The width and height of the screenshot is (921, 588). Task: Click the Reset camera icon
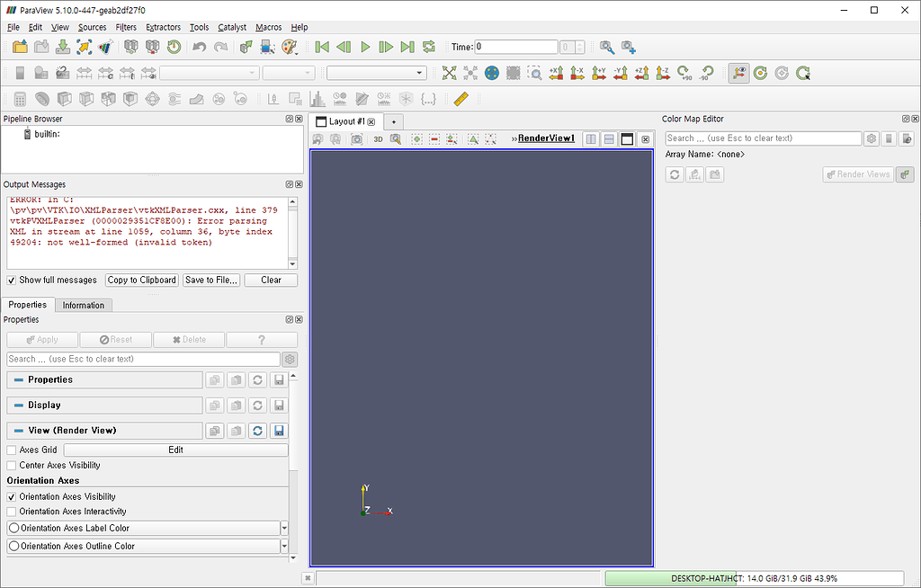pos(450,73)
